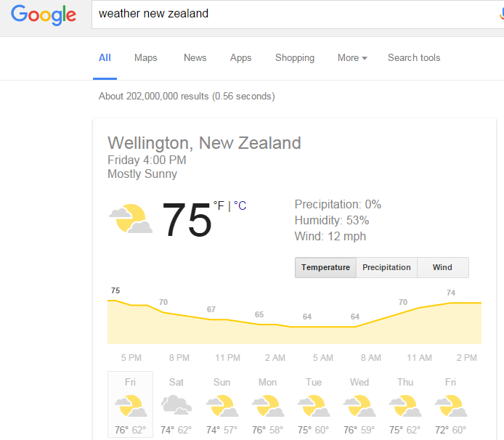
Task: Select Tuesday's forecast weather icon
Action: click(313, 405)
